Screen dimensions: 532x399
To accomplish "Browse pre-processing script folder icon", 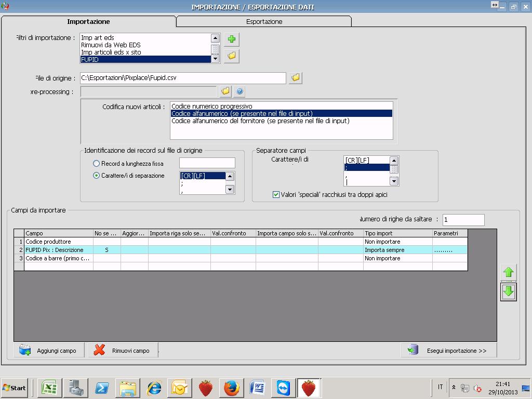I will click(x=225, y=91).
